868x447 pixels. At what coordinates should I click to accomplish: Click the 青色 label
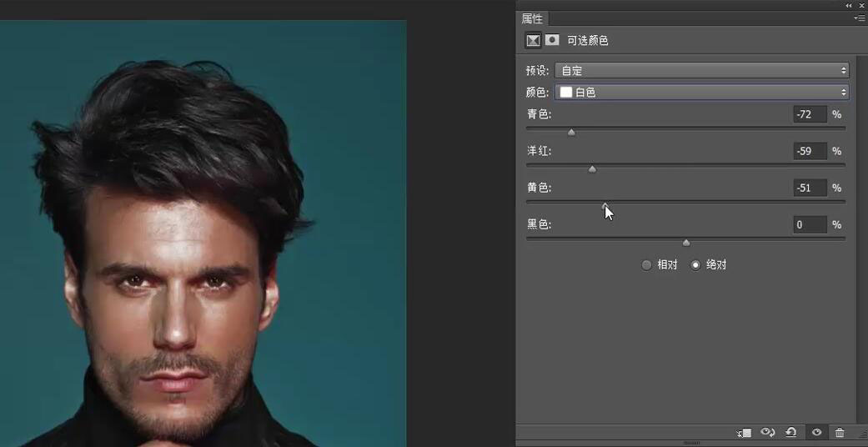tap(539, 114)
